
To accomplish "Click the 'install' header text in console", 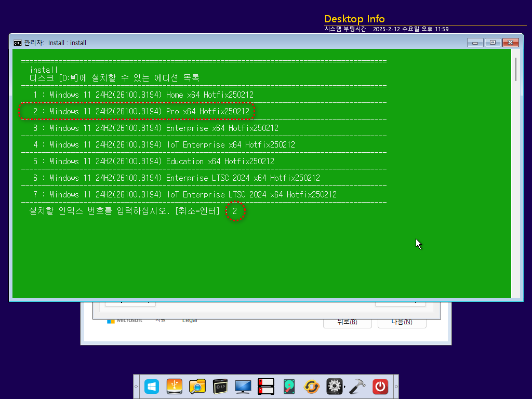I will [44, 70].
